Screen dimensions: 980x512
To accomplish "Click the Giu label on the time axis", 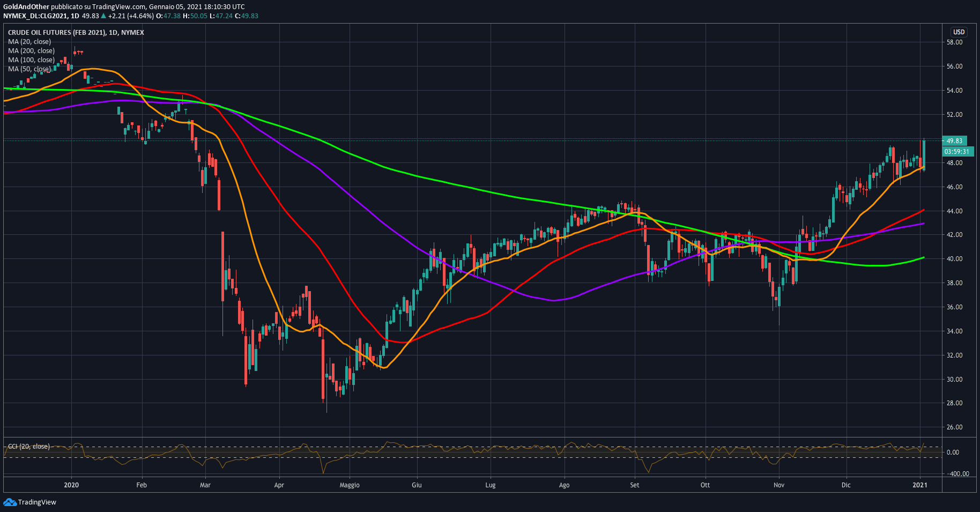I will [417, 485].
